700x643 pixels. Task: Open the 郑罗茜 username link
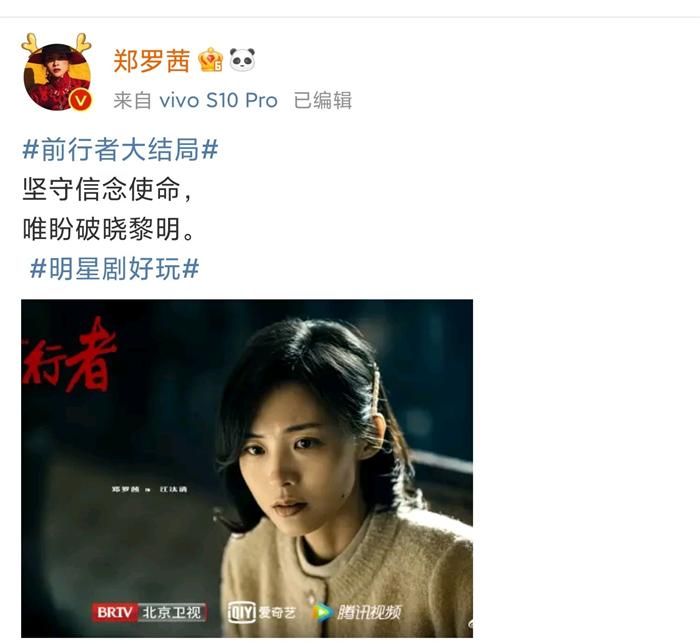coord(152,61)
